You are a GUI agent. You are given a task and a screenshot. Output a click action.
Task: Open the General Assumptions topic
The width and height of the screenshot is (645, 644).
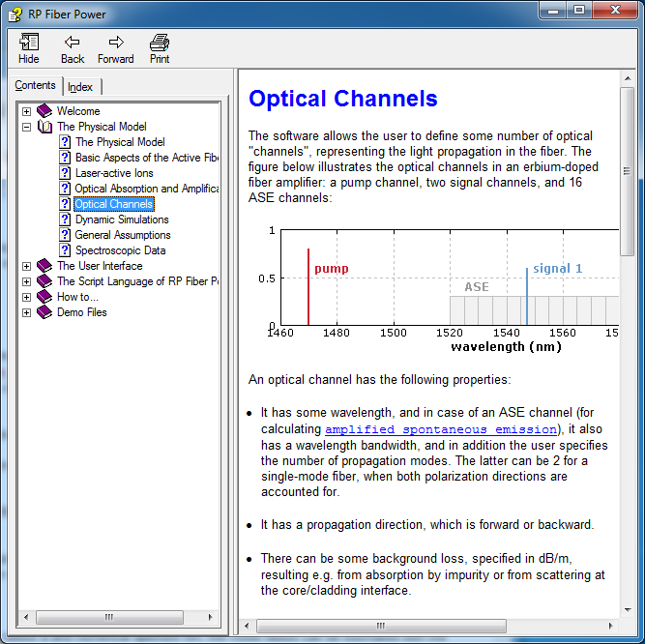[122, 235]
